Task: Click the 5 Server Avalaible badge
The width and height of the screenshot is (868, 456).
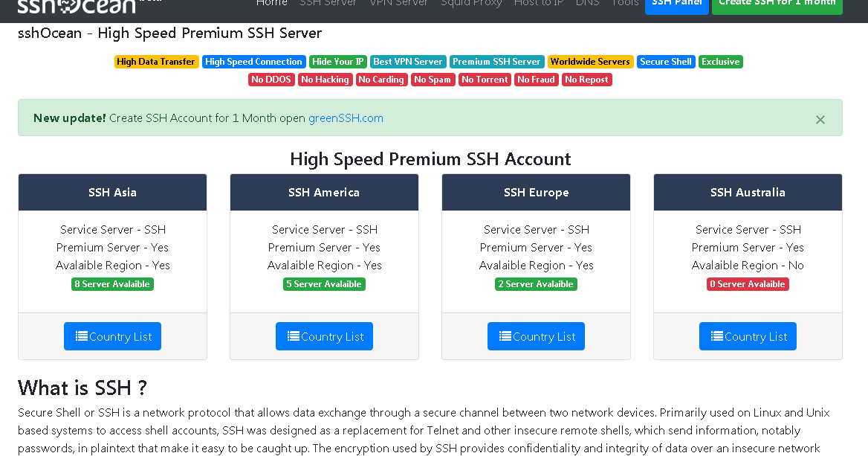Action: (325, 284)
